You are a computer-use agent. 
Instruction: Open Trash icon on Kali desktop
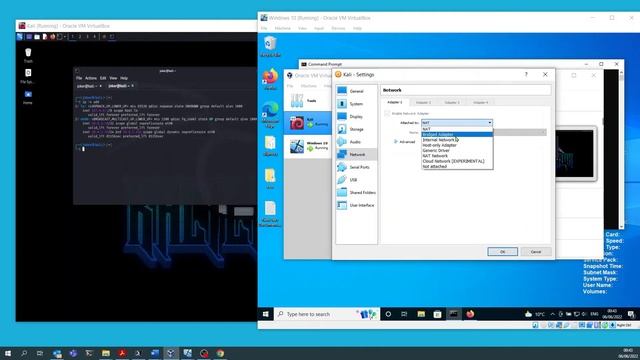[28, 55]
